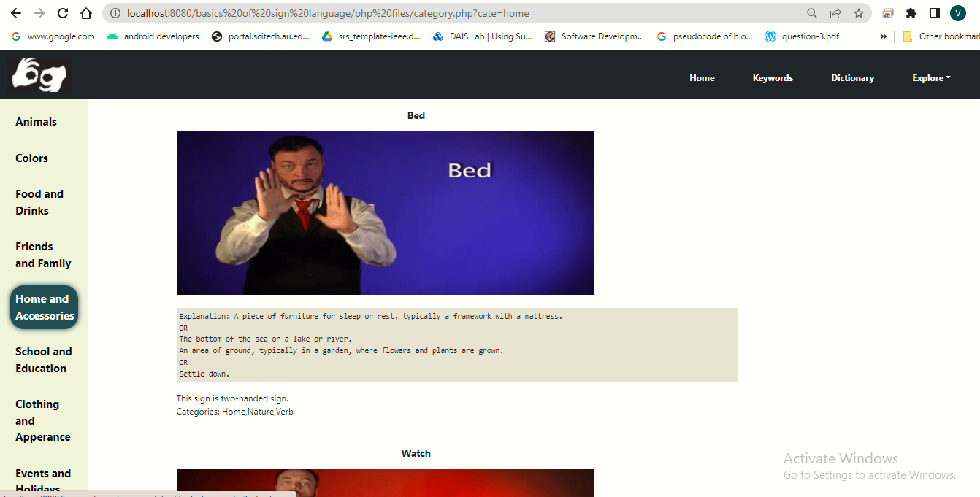Open Other bookmarks folder
Viewport: 980px width, 497px height.
[x=941, y=36]
